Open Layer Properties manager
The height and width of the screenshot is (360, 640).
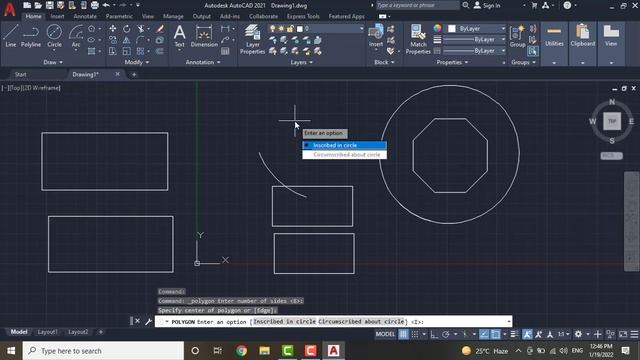point(253,39)
